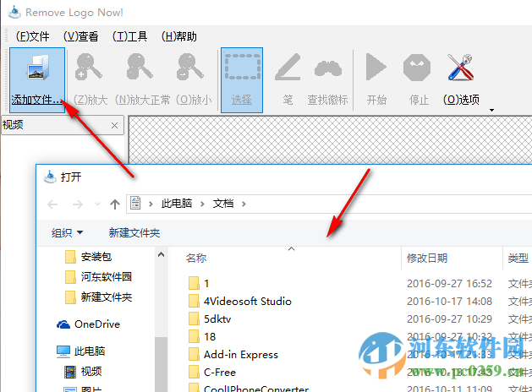Select folder named 18
Image resolution: width=532 pixels, height=392 pixels.
(x=210, y=337)
